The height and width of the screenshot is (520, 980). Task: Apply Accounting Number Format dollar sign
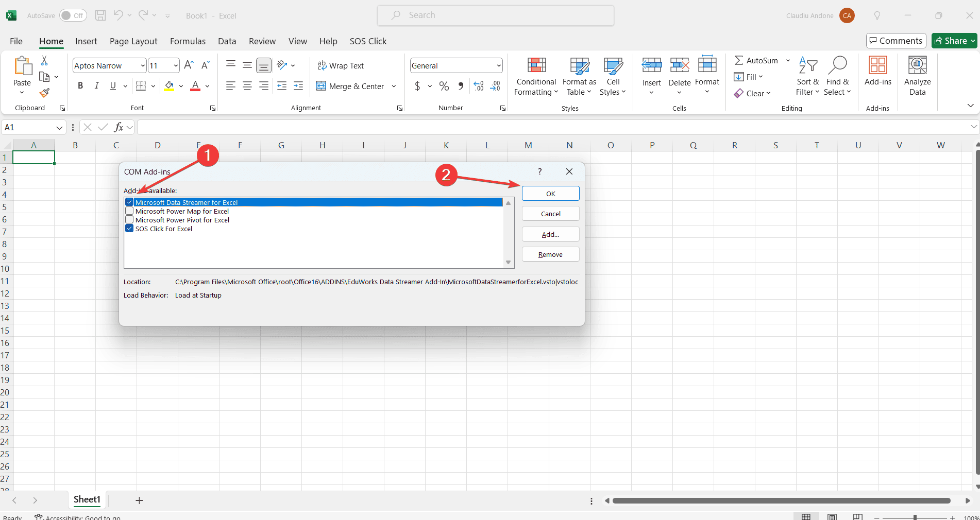pyautogui.click(x=417, y=86)
